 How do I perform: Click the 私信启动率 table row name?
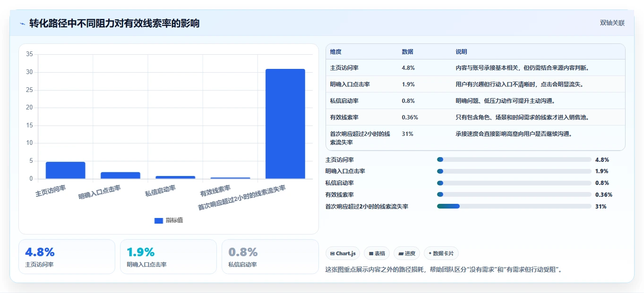pyautogui.click(x=344, y=101)
